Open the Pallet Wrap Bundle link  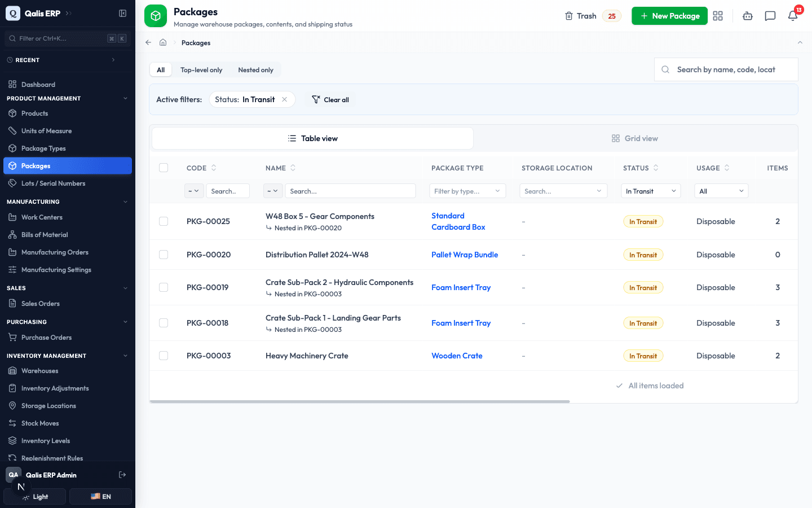point(465,255)
